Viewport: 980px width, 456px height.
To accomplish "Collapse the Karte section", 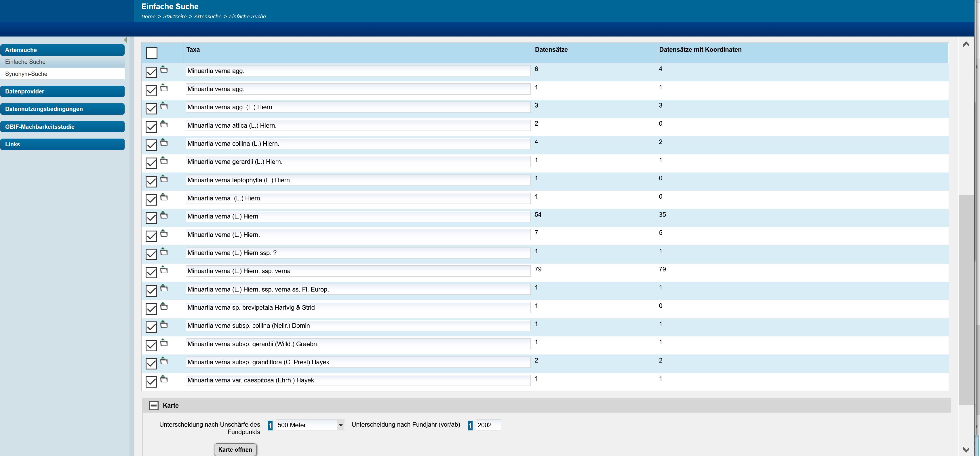I will [x=153, y=405].
